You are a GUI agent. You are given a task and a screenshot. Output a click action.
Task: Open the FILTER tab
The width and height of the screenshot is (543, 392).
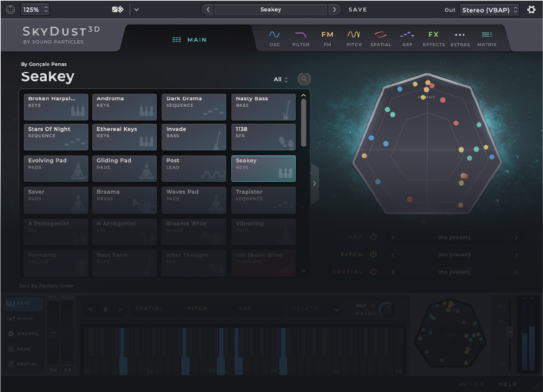300,39
